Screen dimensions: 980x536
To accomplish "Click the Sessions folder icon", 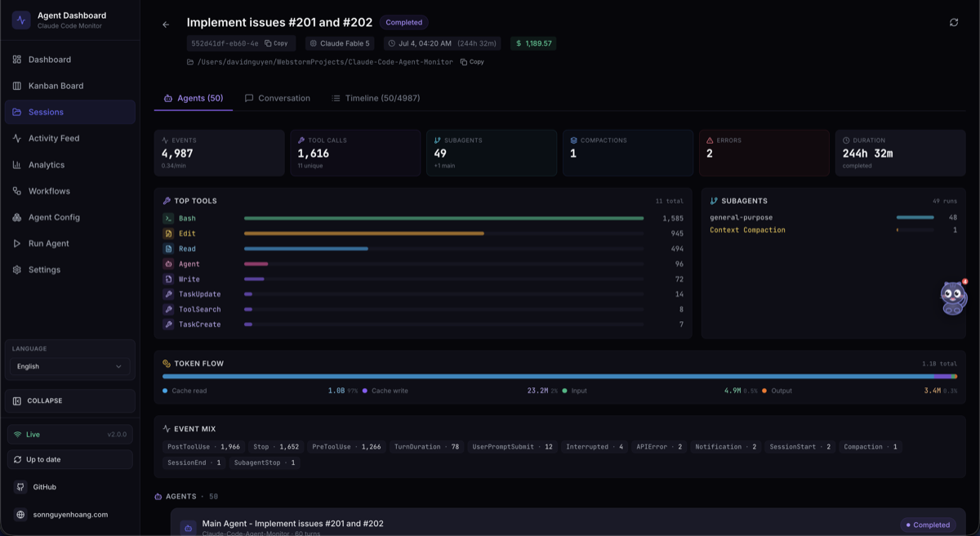I will point(16,112).
